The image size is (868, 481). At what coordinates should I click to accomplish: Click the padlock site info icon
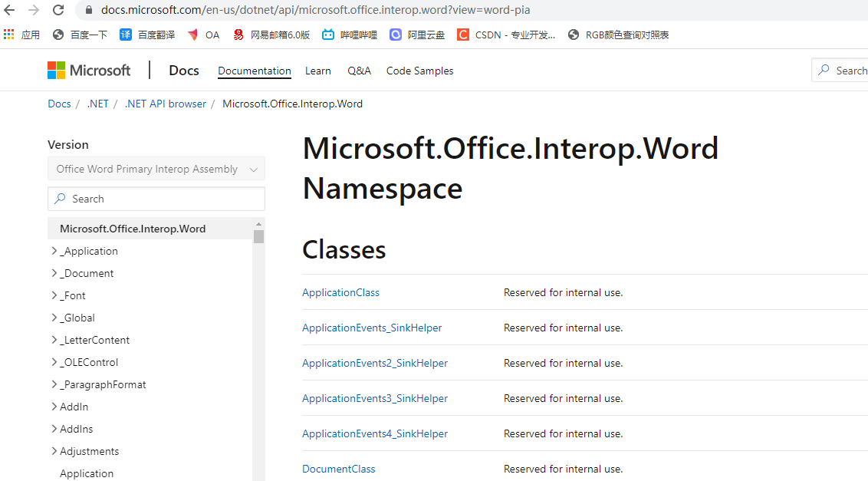click(x=89, y=10)
